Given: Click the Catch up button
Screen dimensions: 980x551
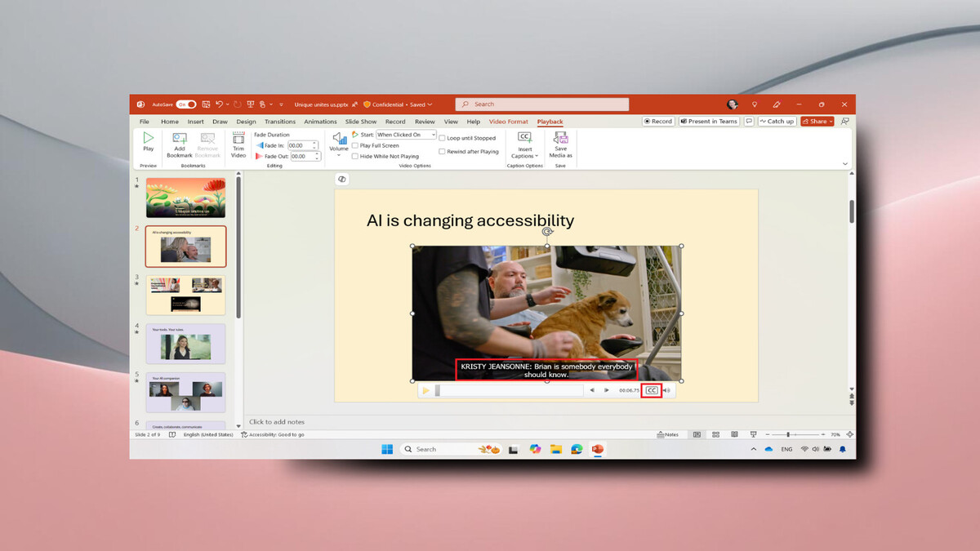Looking at the screenshot, I should [777, 121].
